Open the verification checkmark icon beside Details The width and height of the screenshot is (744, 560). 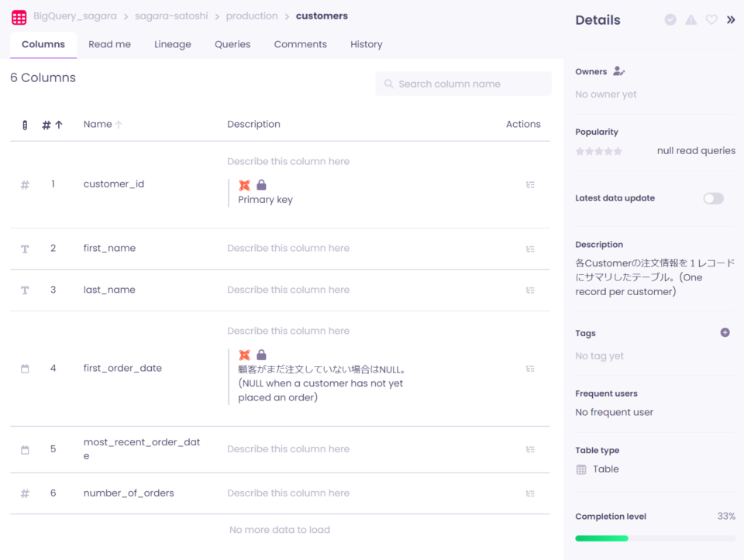[x=670, y=20]
